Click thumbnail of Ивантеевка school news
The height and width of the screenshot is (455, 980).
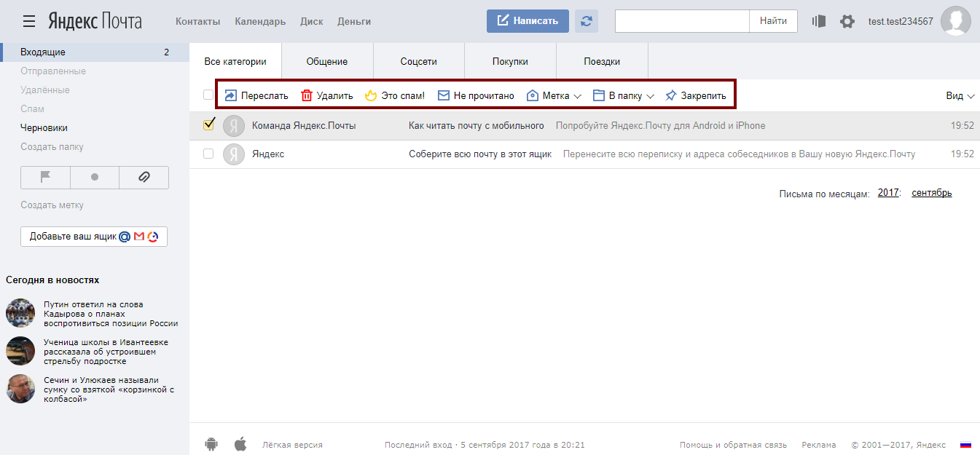(20, 351)
